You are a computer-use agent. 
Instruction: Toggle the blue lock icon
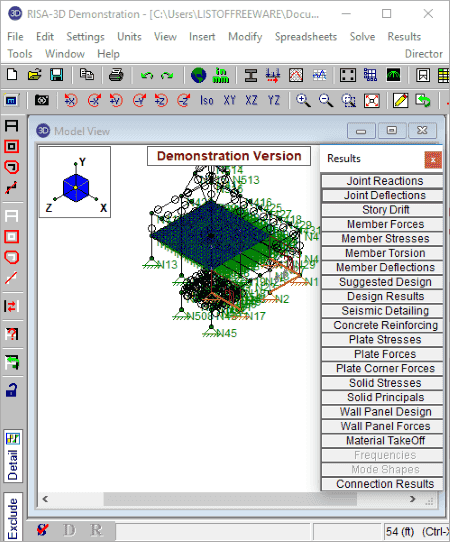pyautogui.click(x=11, y=390)
